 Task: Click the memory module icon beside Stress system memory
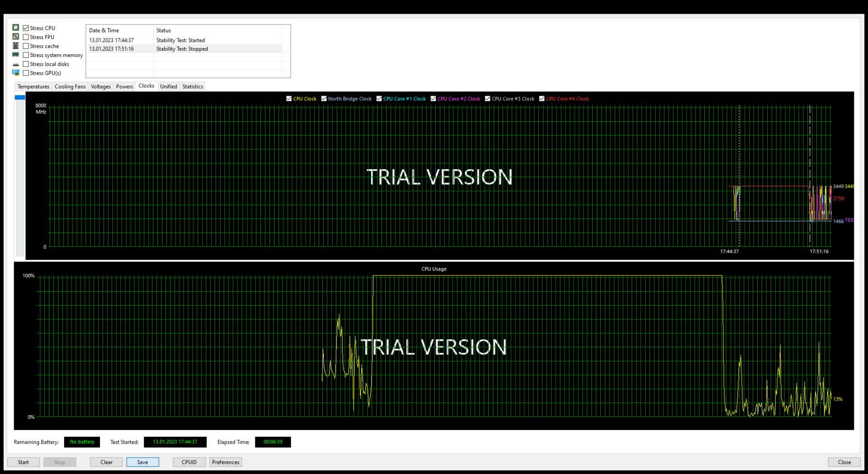pos(16,55)
